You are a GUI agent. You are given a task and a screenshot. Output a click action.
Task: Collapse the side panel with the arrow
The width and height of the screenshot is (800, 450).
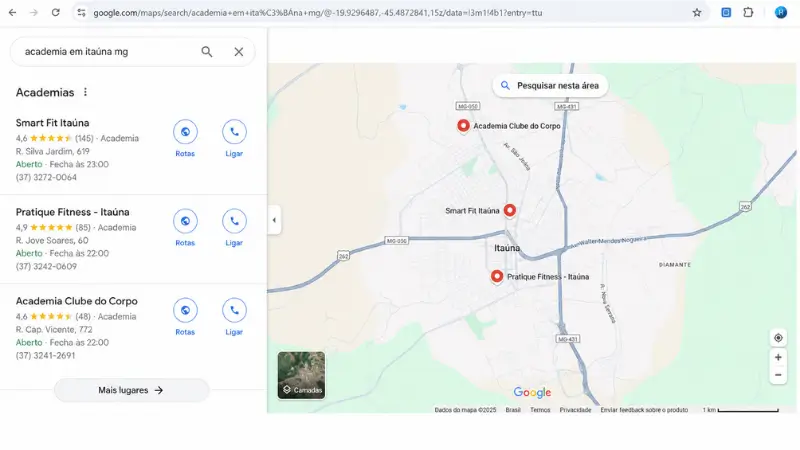274,220
